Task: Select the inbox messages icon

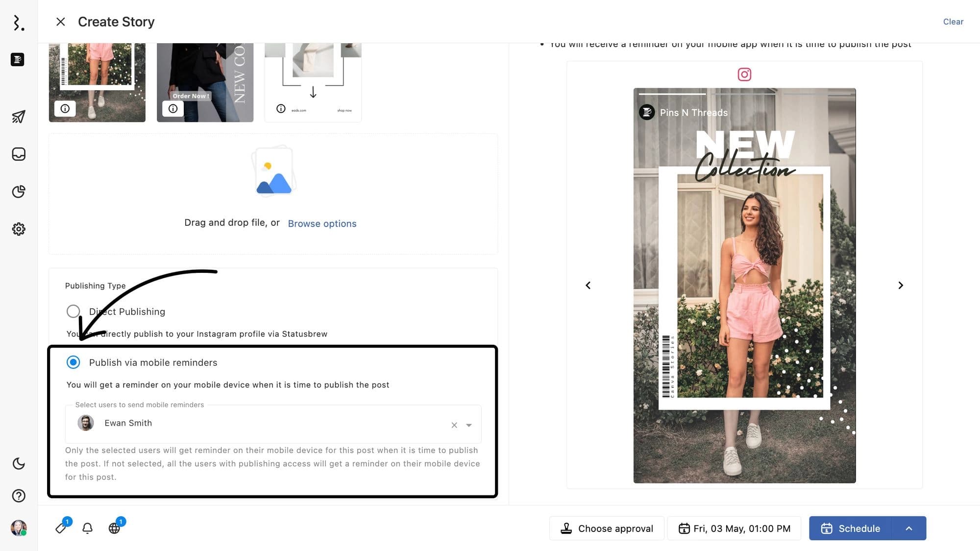Action: 18,154
